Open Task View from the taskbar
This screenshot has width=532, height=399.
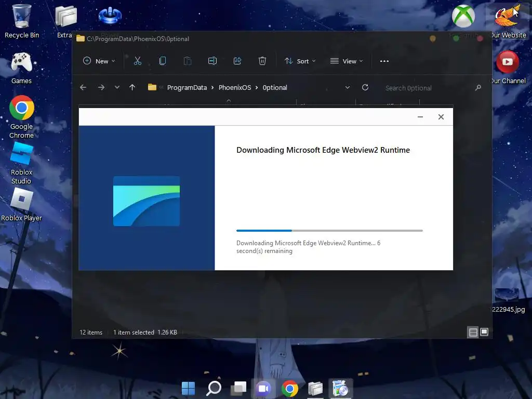239,389
